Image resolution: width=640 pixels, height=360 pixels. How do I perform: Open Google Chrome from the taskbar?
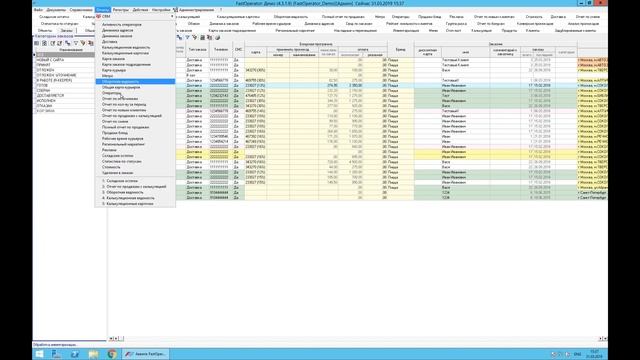coord(112,354)
